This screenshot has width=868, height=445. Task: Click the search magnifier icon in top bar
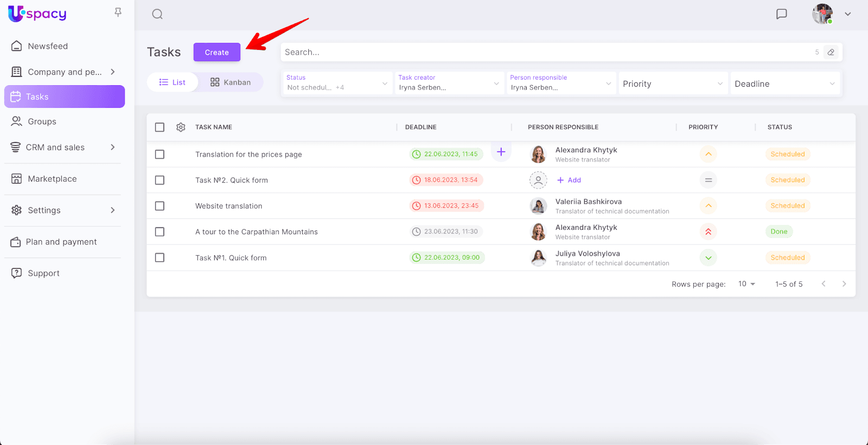click(x=157, y=14)
